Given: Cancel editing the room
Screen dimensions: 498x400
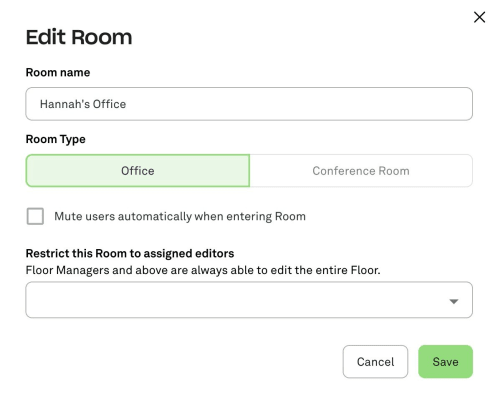Looking at the screenshot, I should click(x=375, y=362).
